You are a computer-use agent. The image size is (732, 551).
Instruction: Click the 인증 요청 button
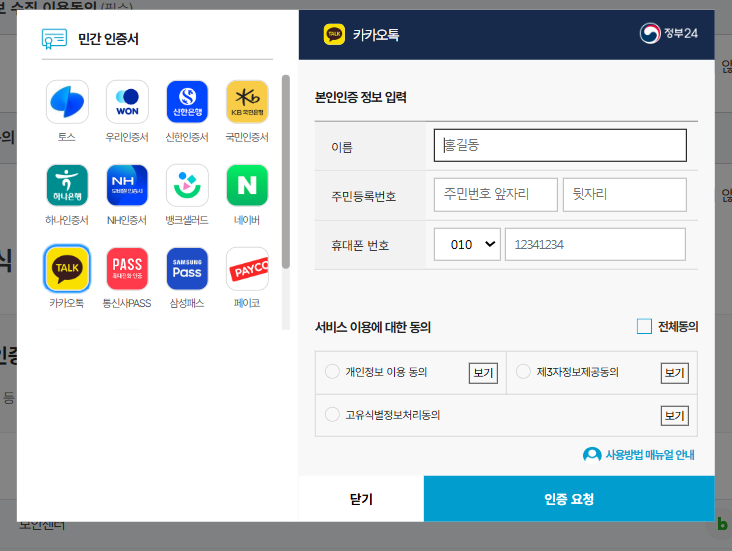tap(569, 499)
